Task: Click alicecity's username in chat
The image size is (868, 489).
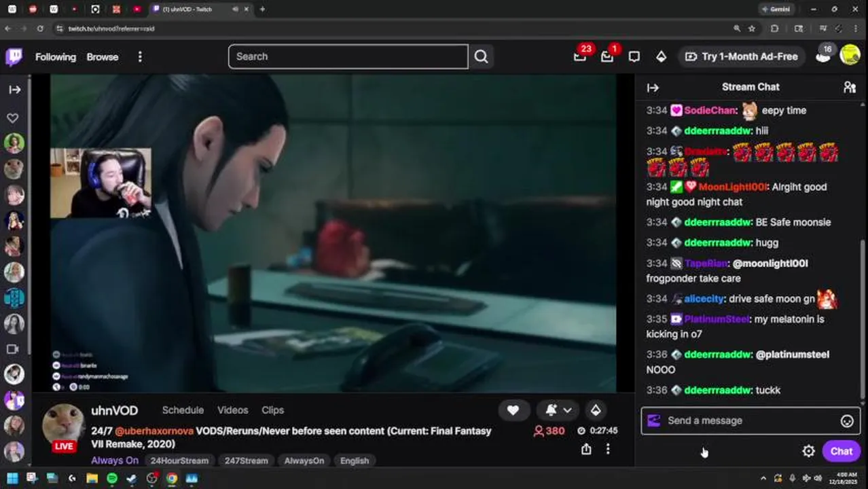Action: (x=704, y=299)
